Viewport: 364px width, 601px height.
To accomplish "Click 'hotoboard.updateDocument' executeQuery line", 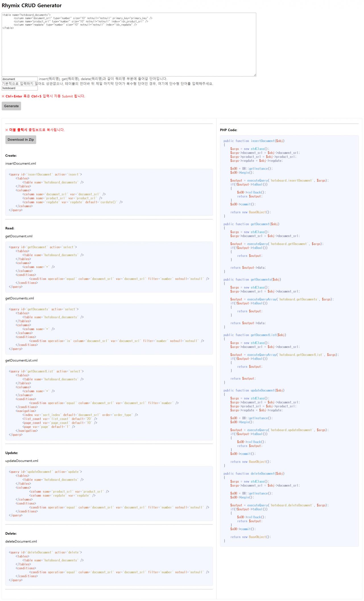I will [x=279, y=430].
